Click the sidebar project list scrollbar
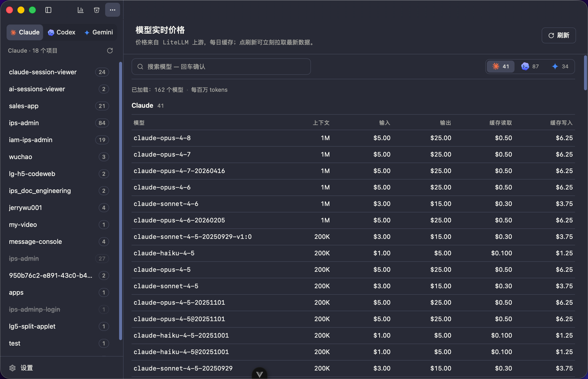Viewport: 588px width, 379px height. [x=121, y=201]
